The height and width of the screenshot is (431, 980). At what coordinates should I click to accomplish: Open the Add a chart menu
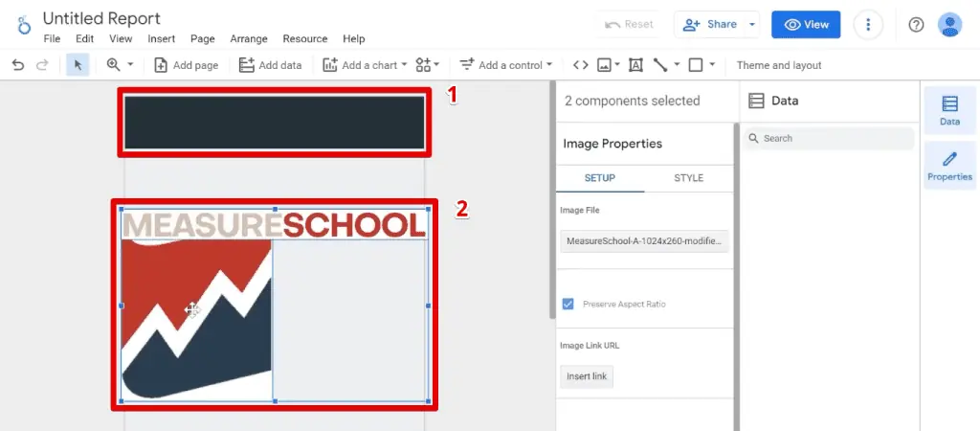point(365,65)
